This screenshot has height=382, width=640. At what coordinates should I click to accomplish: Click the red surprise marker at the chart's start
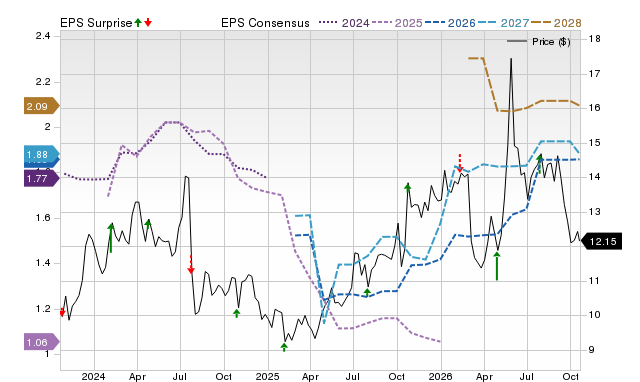click(x=62, y=312)
